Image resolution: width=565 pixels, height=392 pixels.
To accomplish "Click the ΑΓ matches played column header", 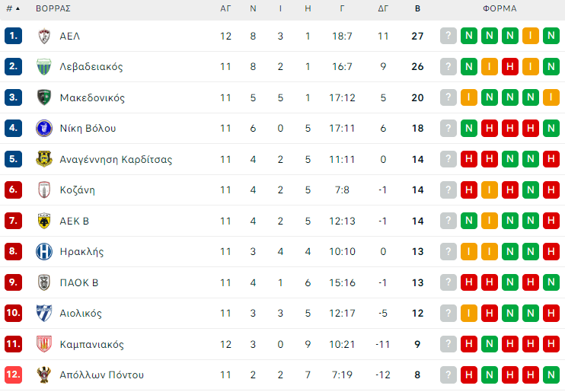I will coord(225,8).
